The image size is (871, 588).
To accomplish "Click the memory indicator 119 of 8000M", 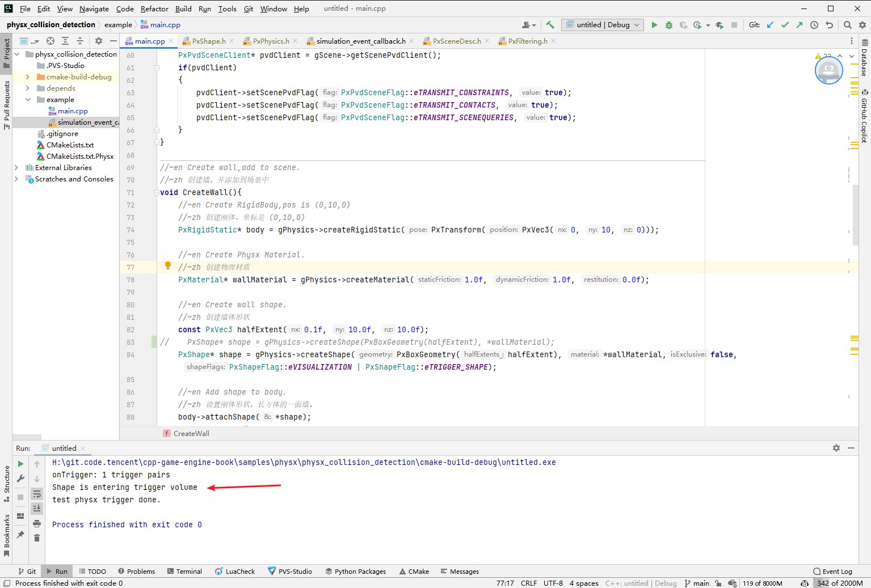I will tap(763, 583).
